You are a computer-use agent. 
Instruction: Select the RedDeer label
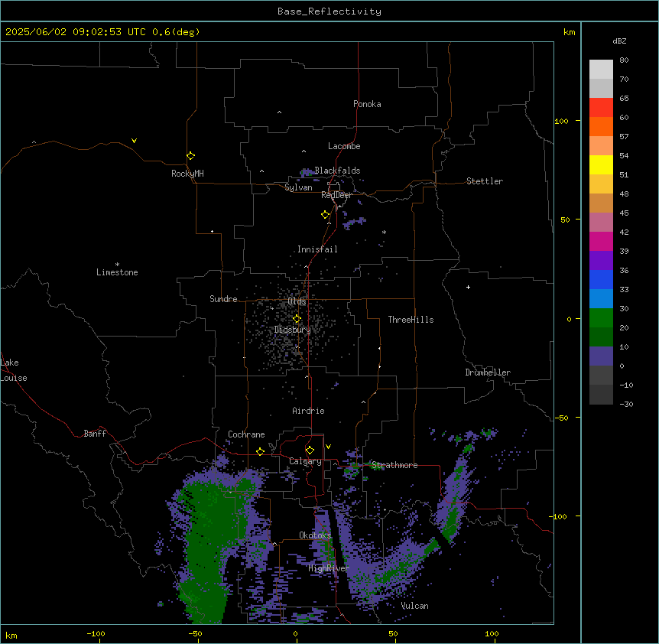click(x=336, y=195)
